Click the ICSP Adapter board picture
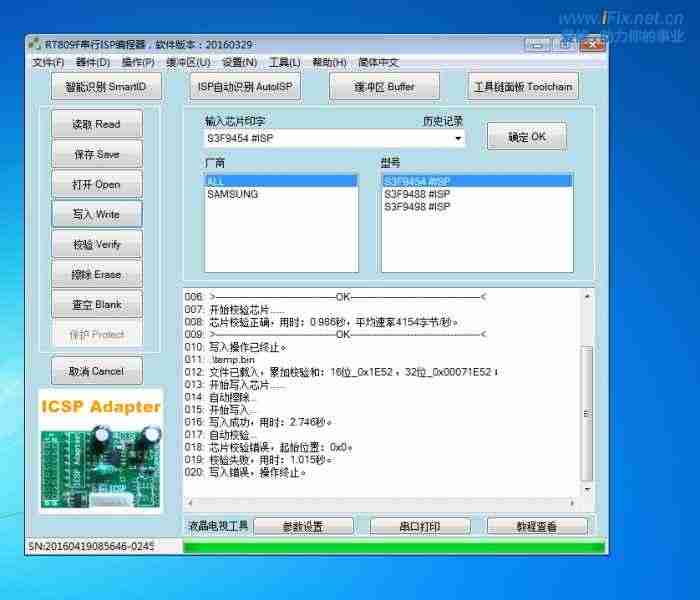Viewport: 700px width, 600px height. point(100,451)
